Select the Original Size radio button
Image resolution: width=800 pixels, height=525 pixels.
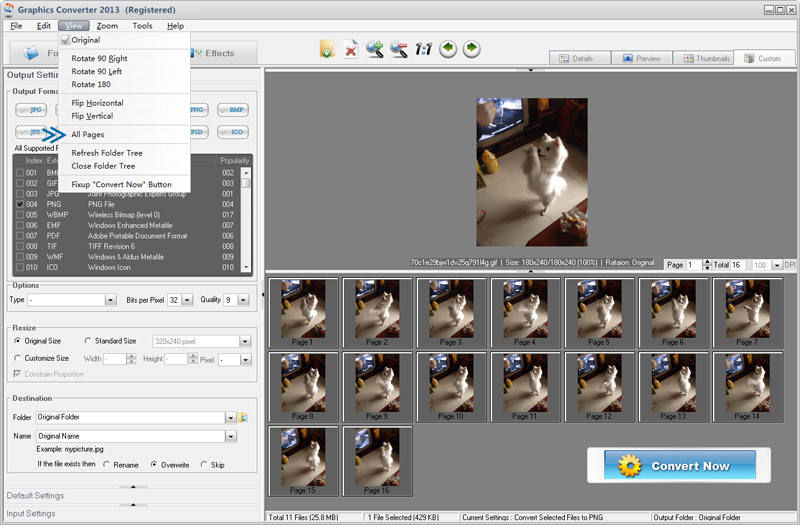(x=18, y=341)
